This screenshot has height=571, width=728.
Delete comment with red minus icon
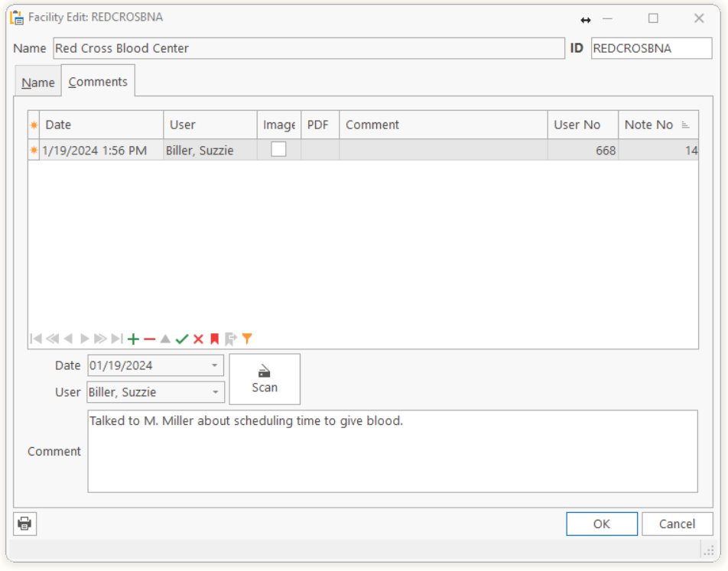[x=150, y=339]
